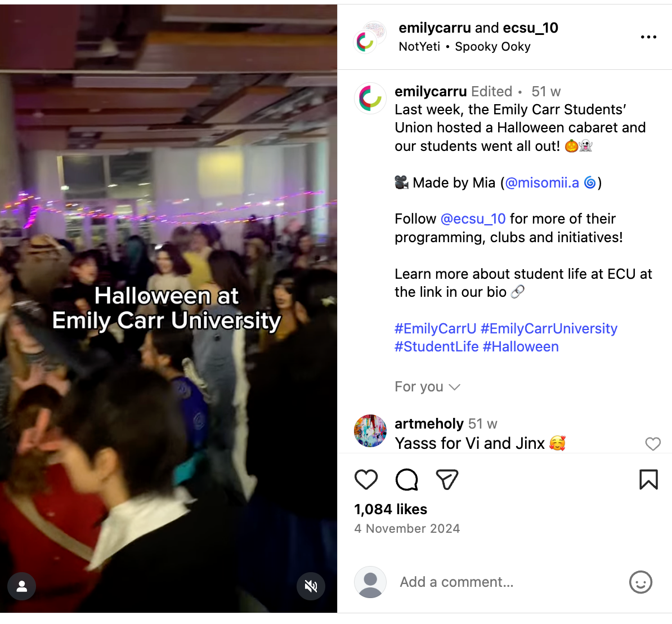Expand the For you comments sort dropdown
The width and height of the screenshot is (672, 624).
427,387
